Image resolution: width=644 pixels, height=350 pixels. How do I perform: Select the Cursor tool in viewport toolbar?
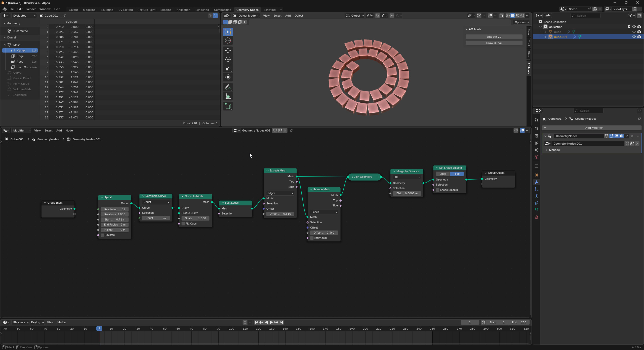coord(228,41)
